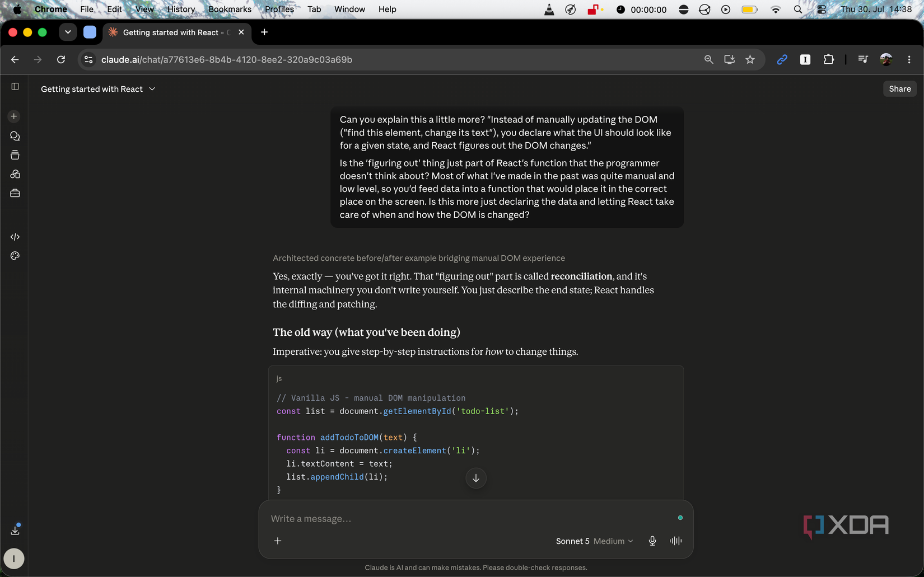Open the History menu

181,9
